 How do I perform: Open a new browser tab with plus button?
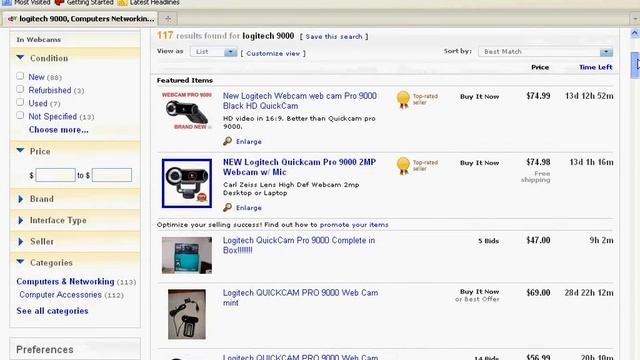pos(168,19)
